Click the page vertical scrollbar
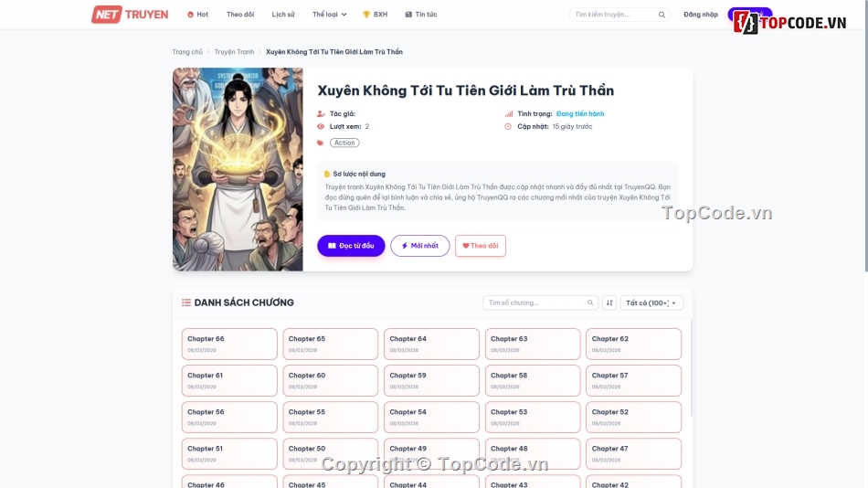The image size is (868, 488). point(865,136)
